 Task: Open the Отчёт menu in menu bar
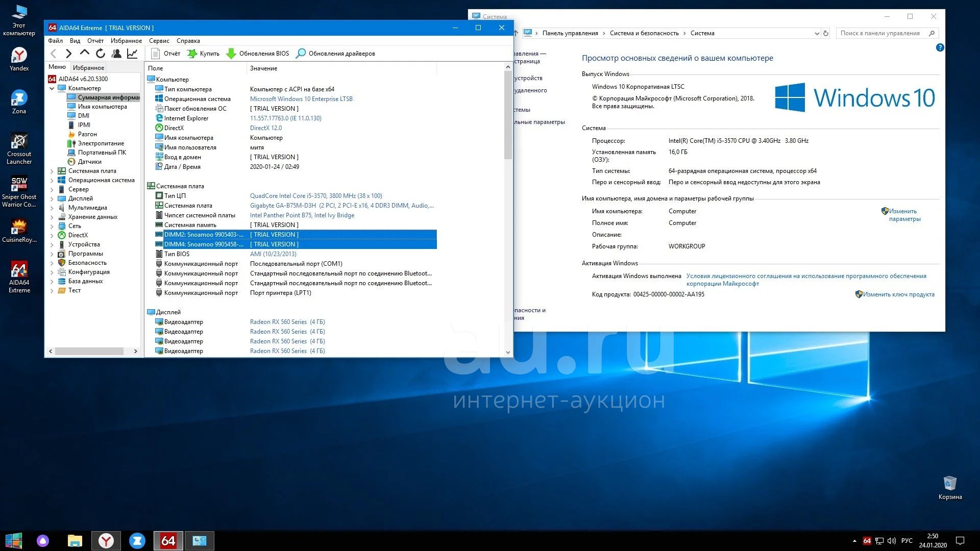point(95,41)
